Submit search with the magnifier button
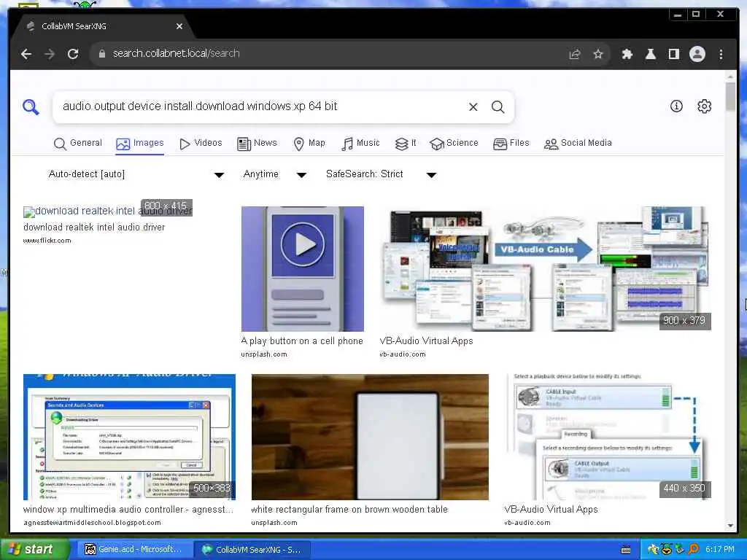Screen dimensions: 747x560 click(x=498, y=106)
